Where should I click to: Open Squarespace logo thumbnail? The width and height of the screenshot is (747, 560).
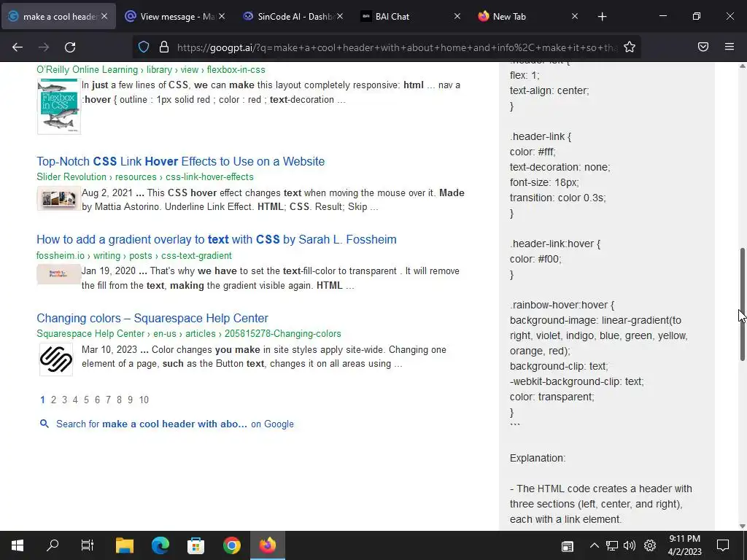point(56,359)
